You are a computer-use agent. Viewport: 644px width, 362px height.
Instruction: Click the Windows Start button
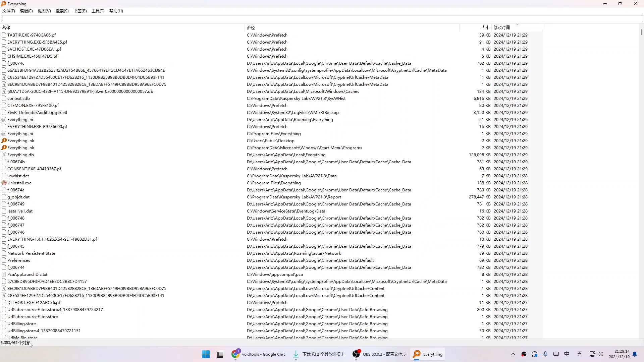[206, 354]
